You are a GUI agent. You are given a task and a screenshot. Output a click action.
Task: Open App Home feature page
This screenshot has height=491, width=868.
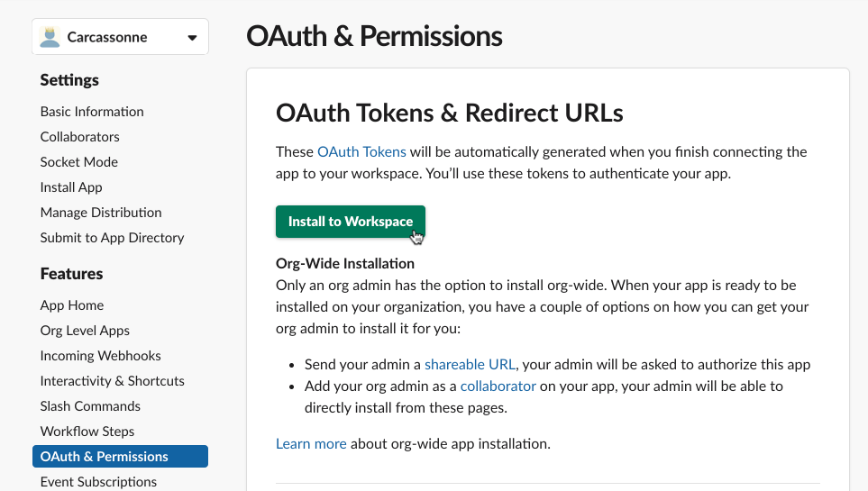[x=72, y=305]
